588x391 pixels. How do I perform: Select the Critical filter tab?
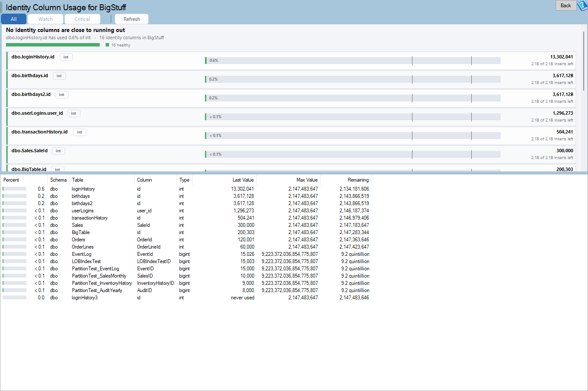[x=82, y=19]
